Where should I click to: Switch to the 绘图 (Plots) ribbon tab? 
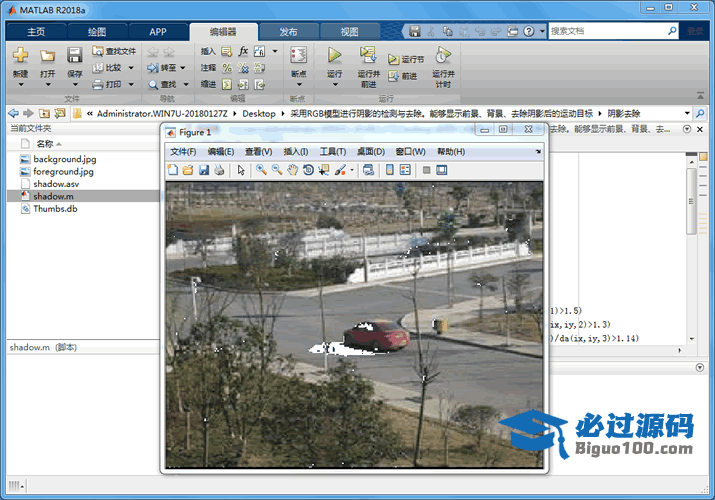pyautogui.click(x=97, y=31)
